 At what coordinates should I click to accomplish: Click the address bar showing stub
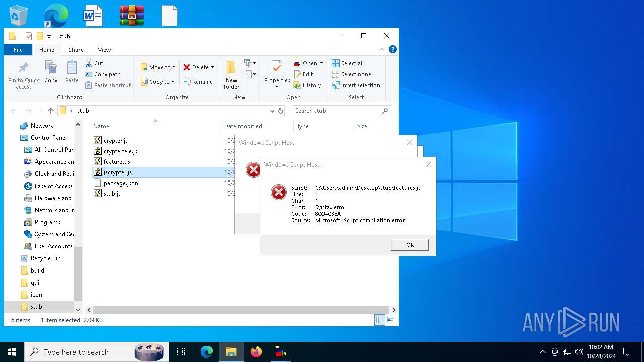click(x=166, y=111)
